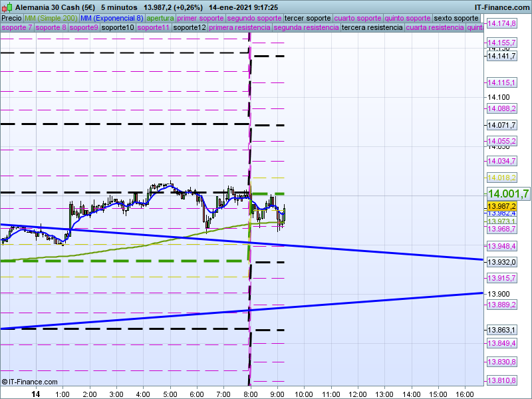The width and height of the screenshot is (532, 399).
Task: Click the 13.863,1 price level tag
Action: 501,330
